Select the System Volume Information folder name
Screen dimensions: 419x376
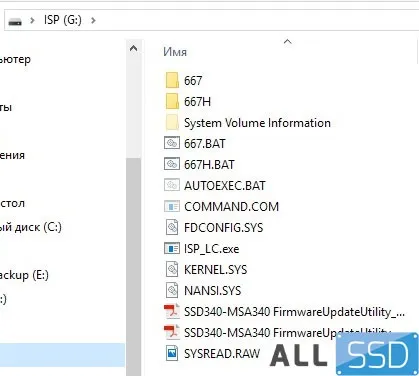click(257, 123)
